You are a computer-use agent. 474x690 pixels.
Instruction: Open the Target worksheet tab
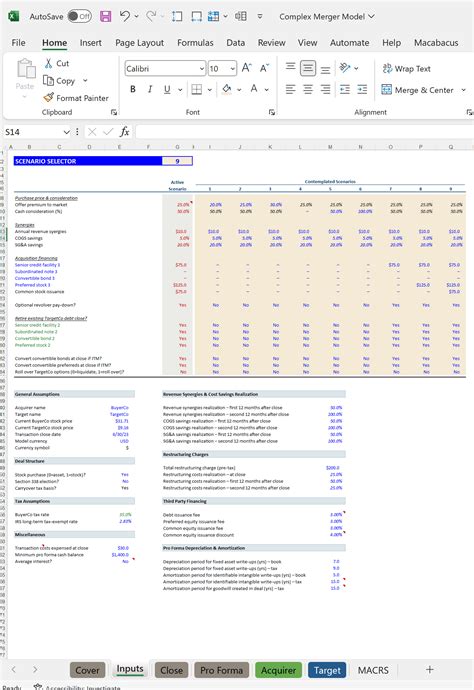coord(327,670)
